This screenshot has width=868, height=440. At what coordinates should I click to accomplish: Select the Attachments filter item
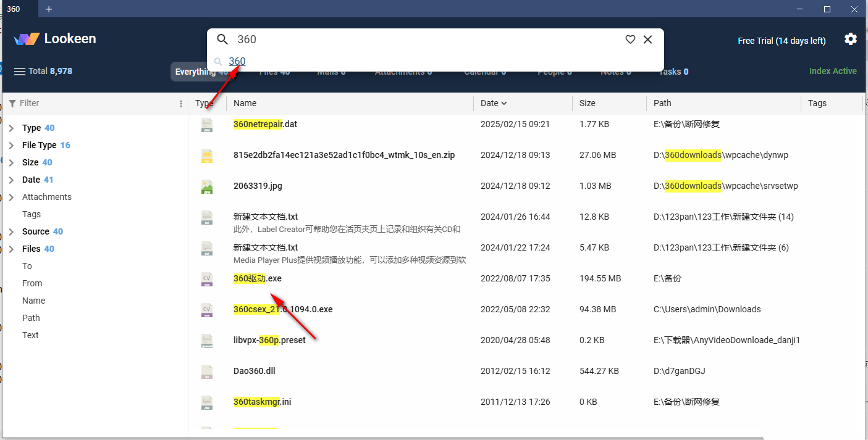tap(47, 197)
